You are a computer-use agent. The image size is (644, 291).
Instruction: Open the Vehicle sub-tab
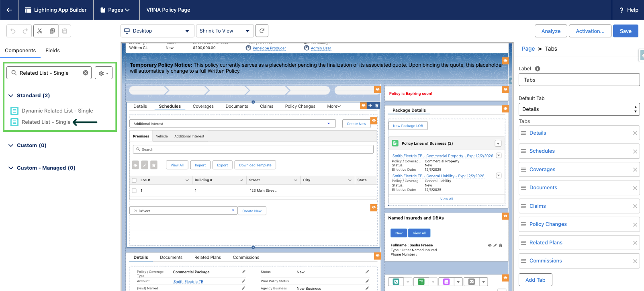click(x=162, y=136)
